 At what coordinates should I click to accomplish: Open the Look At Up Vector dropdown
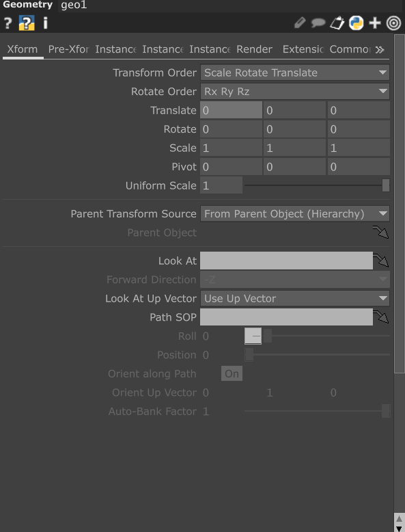(x=295, y=299)
